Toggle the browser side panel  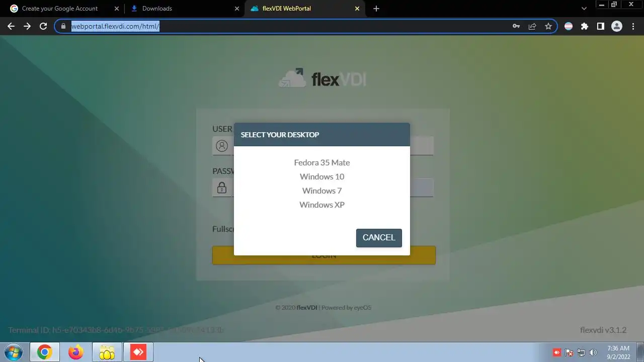click(x=600, y=26)
